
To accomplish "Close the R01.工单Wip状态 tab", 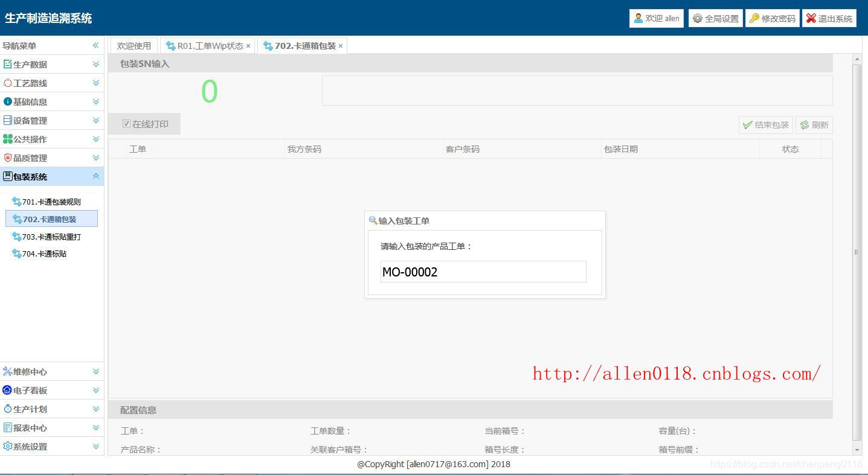I will click(248, 46).
